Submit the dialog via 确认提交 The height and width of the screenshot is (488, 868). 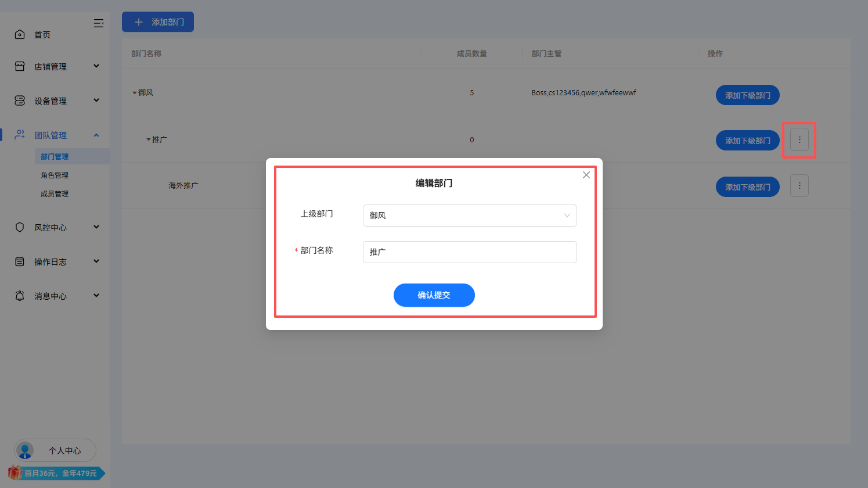click(434, 295)
